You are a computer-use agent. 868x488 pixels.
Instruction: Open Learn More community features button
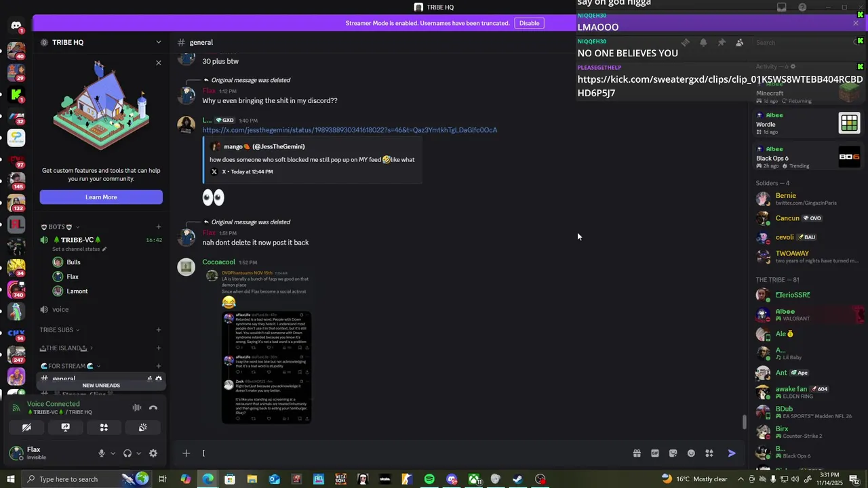point(101,197)
